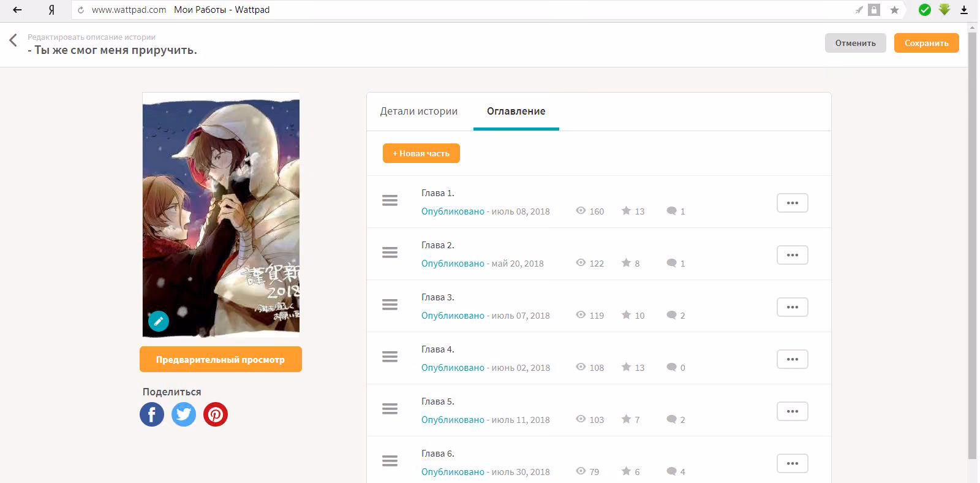Click the votes star icon for Глава 4
The height and width of the screenshot is (483, 980).
pyautogui.click(x=626, y=367)
